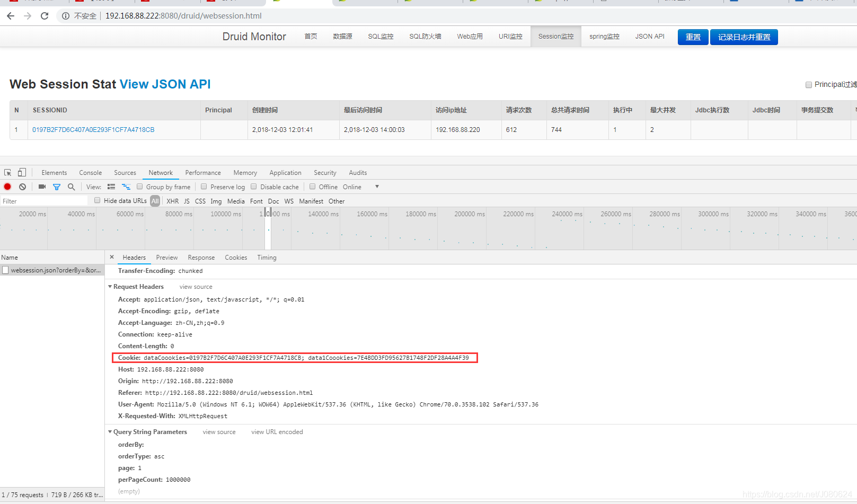Enable the Preserve log checkbox
857x504 pixels.
[x=204, y=187]
